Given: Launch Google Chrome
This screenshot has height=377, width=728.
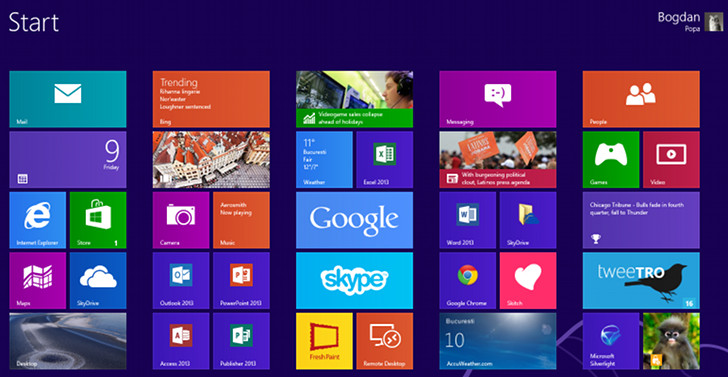Looking at the screenshot, I should 468,280.
